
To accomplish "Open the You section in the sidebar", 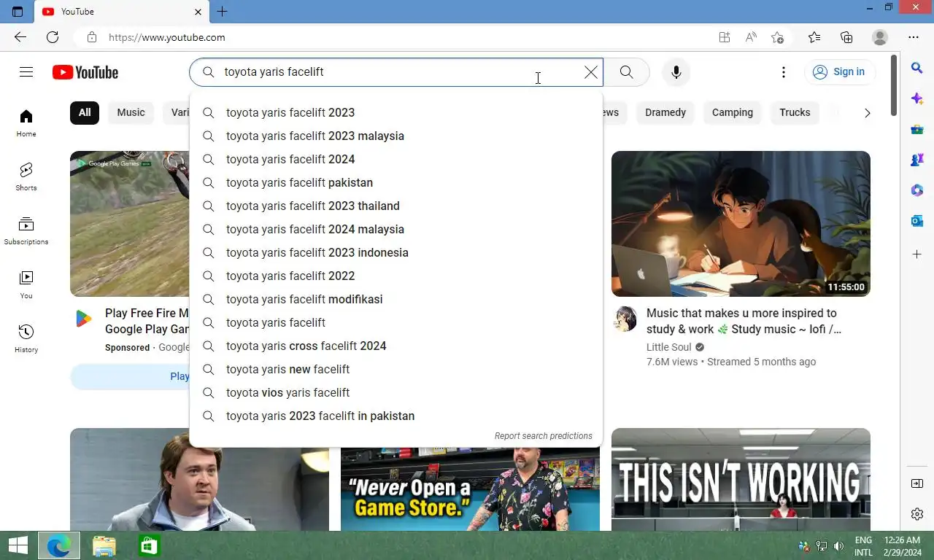I will (x=26, y=285).
